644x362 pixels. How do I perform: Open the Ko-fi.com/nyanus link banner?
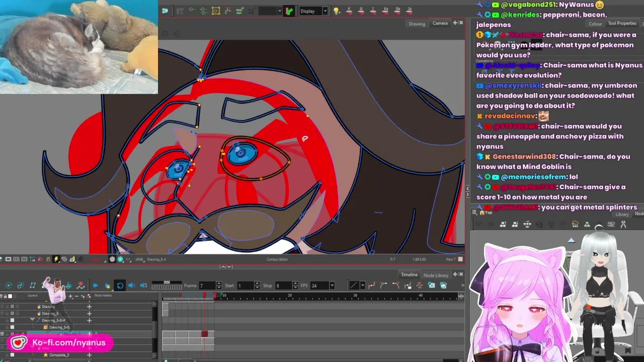tap(60, 343)
